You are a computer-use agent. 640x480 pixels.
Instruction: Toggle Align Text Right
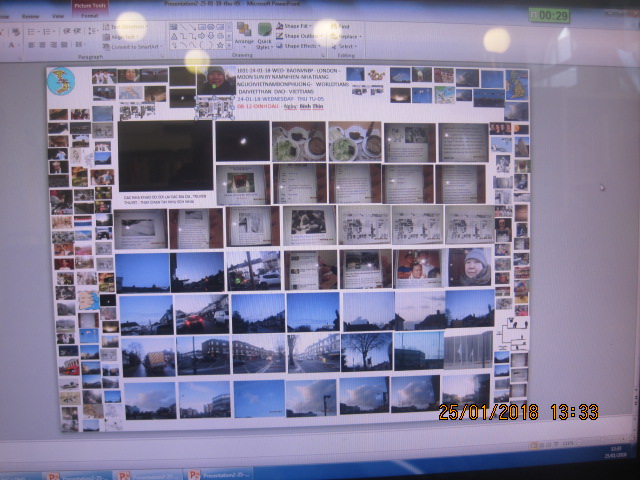pyautogui.click(x=53, y=45)
